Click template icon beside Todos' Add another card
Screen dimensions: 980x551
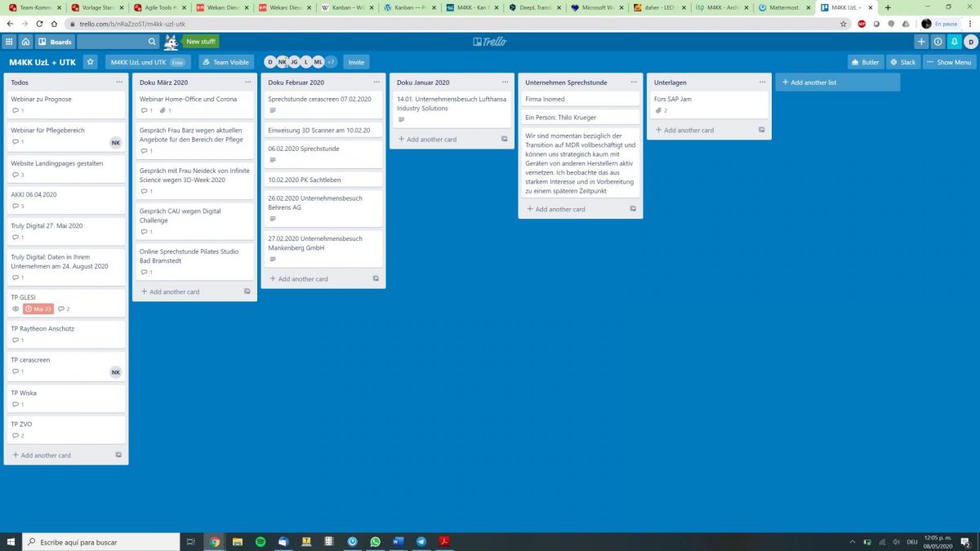pyautogui.click(x=118, y=455)
